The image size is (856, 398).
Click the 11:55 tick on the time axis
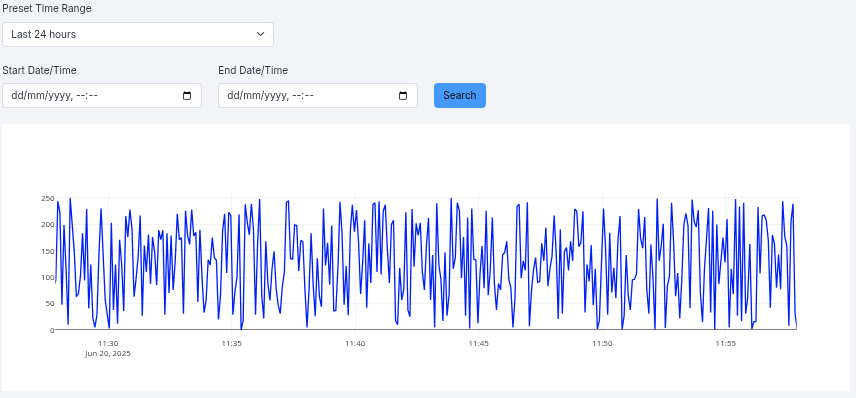point(726,343)
